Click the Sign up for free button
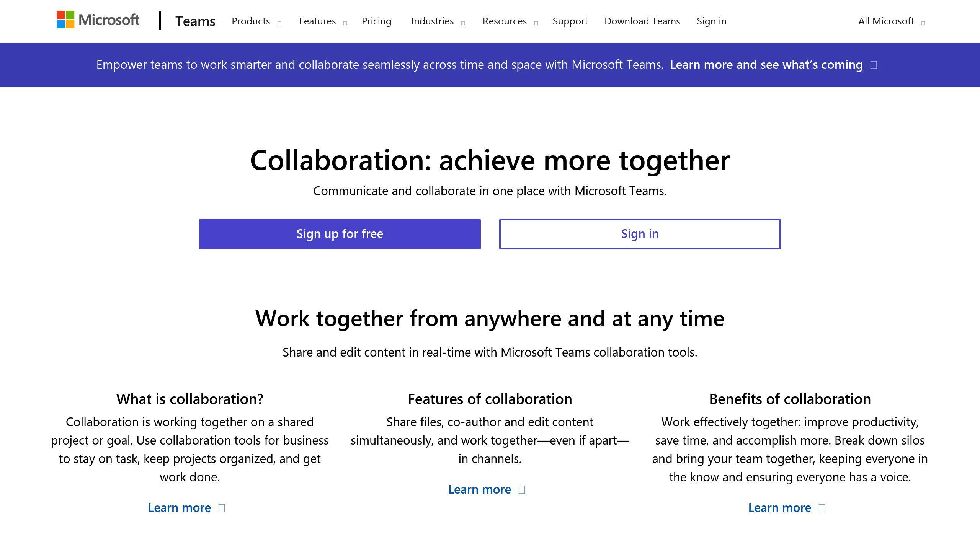 (x=340, y=233)
